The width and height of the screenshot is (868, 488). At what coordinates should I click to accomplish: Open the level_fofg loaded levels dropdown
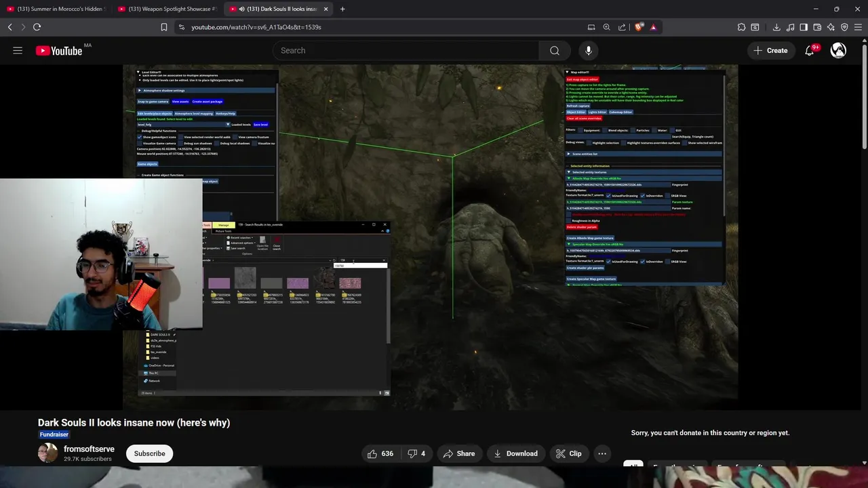[x=183, y=124]
